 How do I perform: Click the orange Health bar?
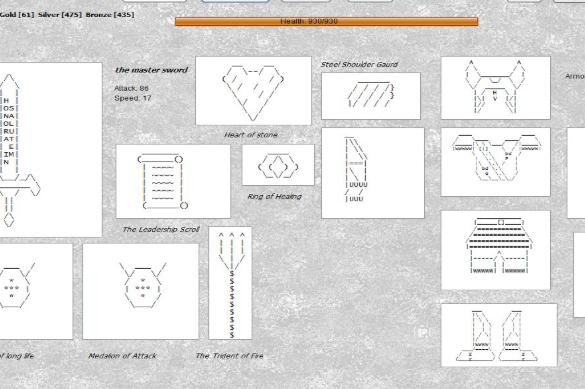(326, 21)
